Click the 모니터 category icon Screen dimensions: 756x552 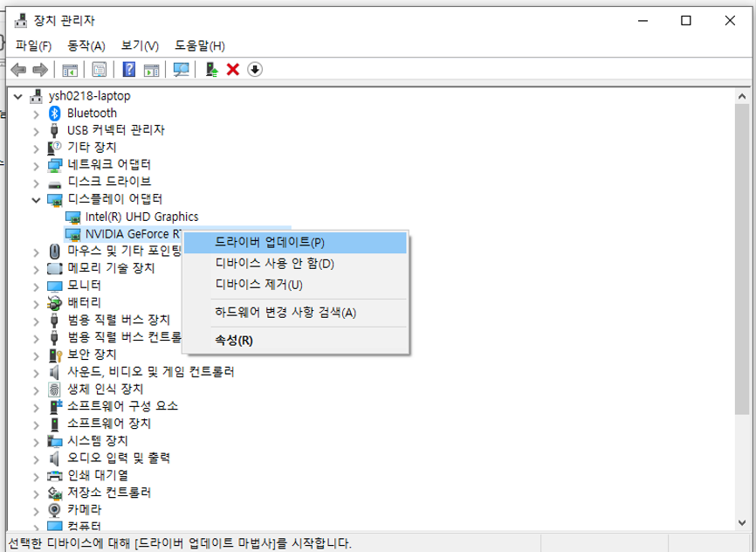coord(54,286)
